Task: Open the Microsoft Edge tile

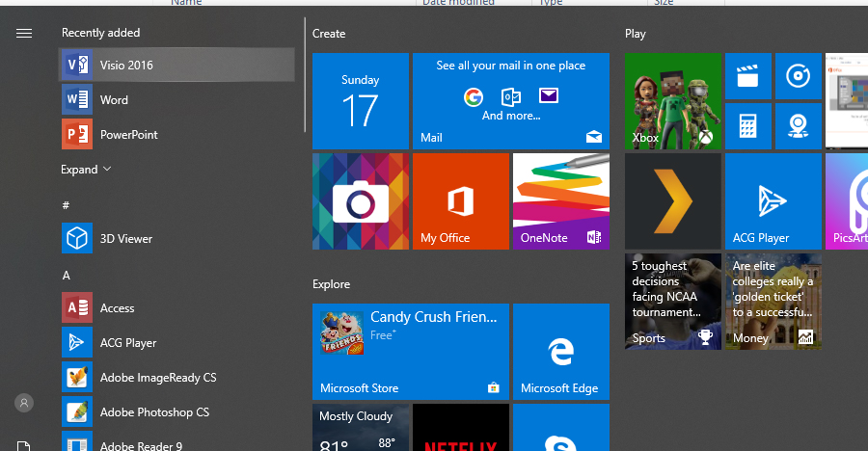Action: pyautogui.click(x=560, y=352)
